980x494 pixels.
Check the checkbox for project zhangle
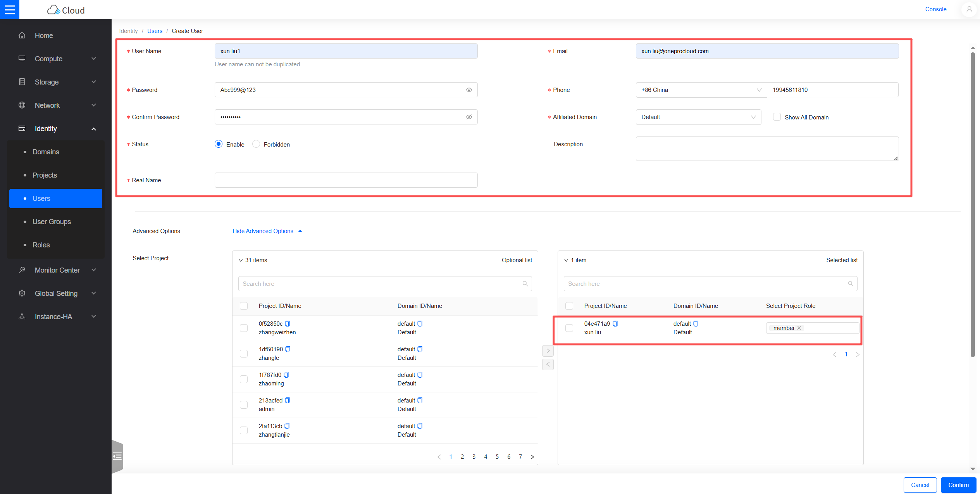coord(244,353)
